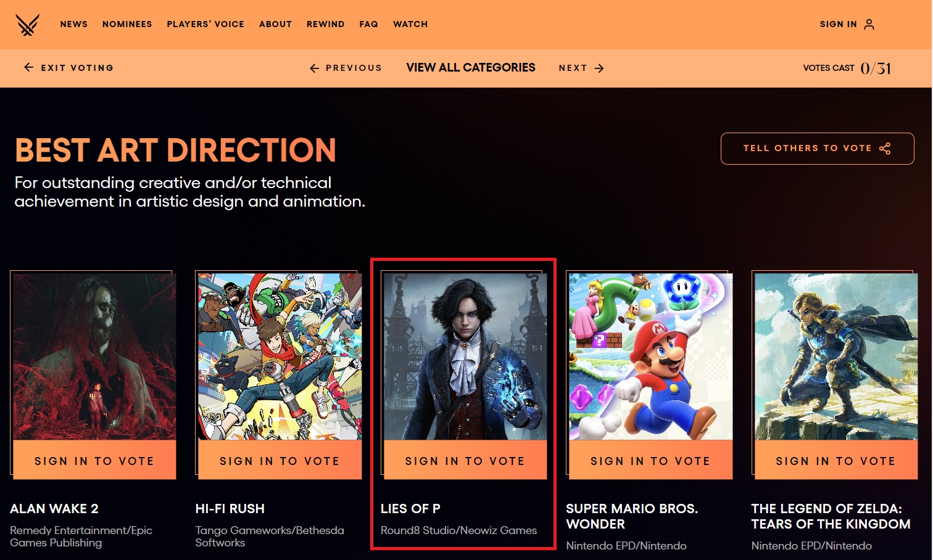The image size is (933, 560).
Task: Click The Game Awards logo icon
Action: 27,25
